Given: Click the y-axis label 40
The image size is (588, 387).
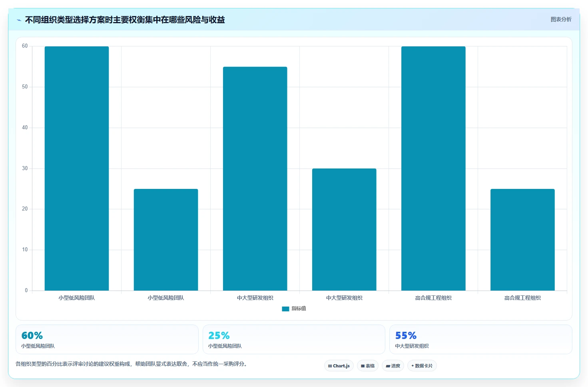Looking at the screenshot, I should (x=25, y=128).
